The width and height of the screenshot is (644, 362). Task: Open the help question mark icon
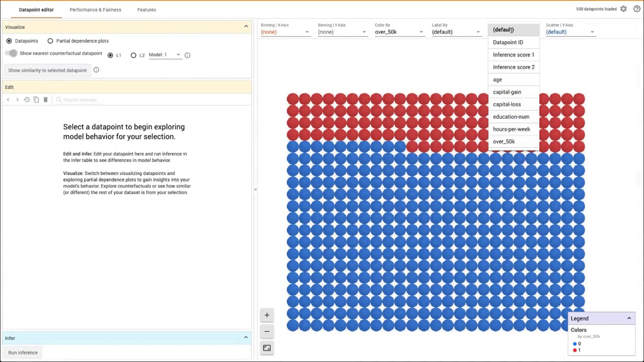coord(637,9)
